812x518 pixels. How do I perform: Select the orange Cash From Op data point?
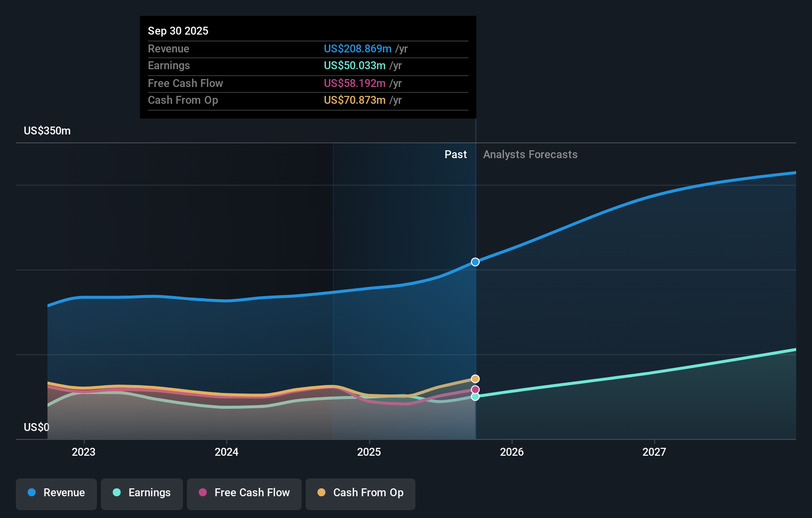click(x=475, y=379)
